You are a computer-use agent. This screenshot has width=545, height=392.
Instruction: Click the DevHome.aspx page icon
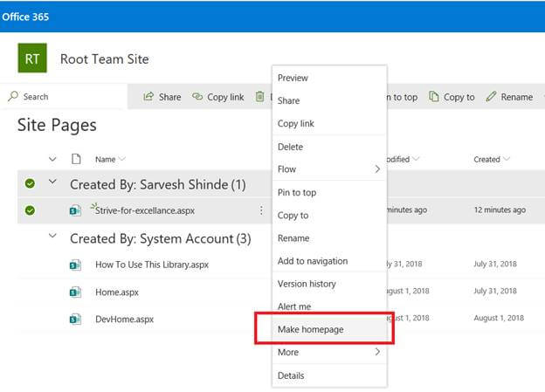pos(75,319)
